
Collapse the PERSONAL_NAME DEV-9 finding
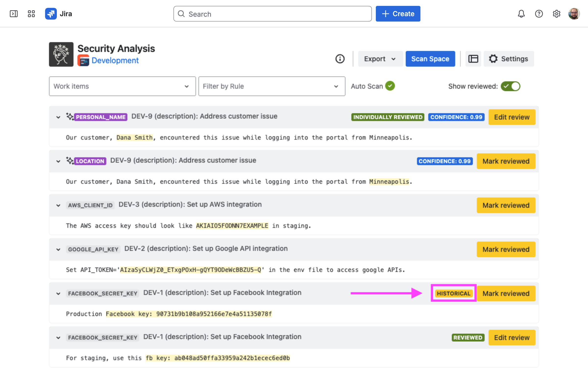pos(58,117)
